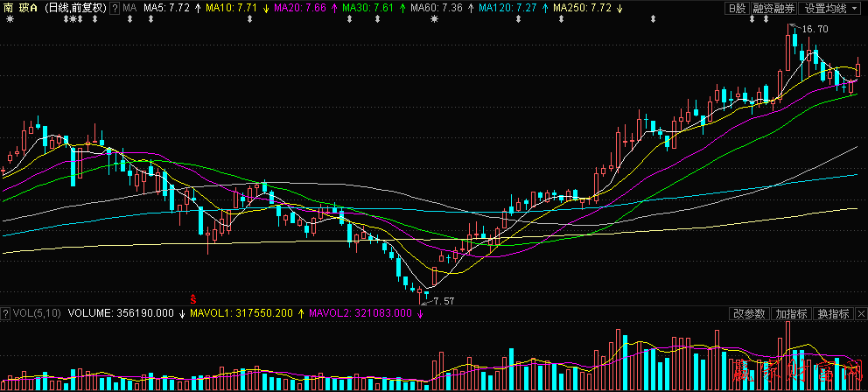Image resolution: width=868 pixels, height=392 pixels.
Task: Click the arrow pointer at 7.57 low label
Action: 425,301
